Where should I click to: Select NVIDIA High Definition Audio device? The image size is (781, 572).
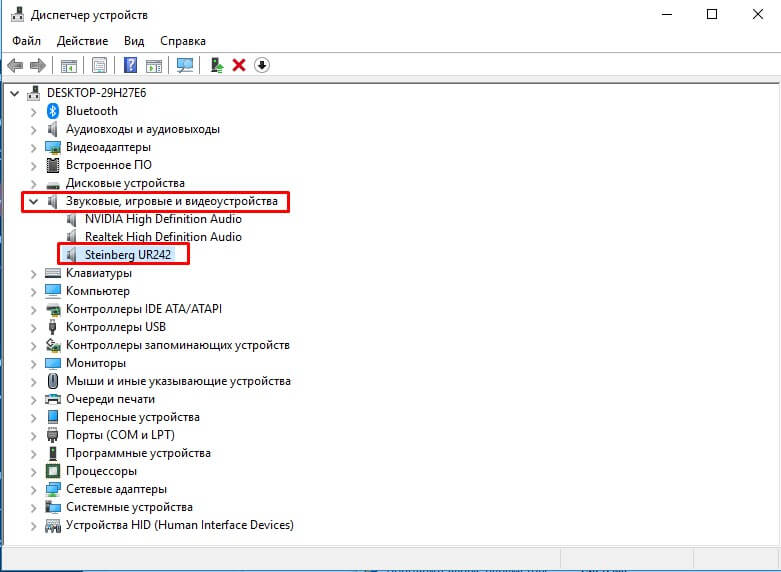point(163,219)
